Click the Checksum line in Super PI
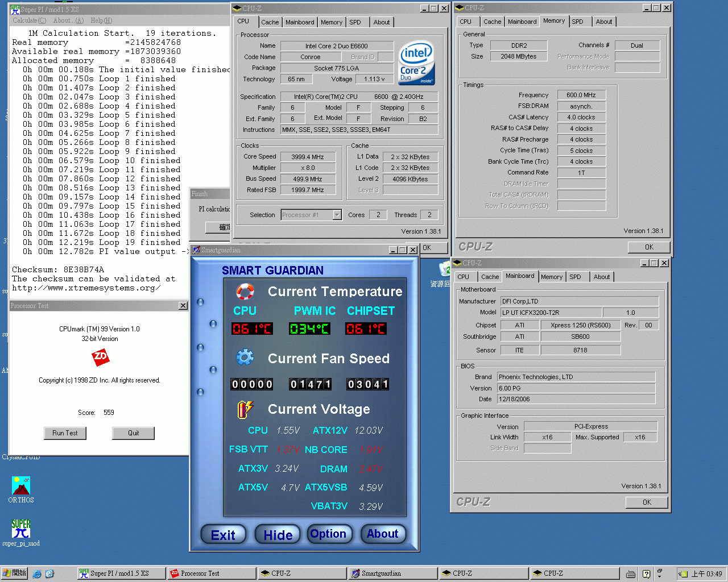Screen dimensions: 728x582 (x=58, y=270)
